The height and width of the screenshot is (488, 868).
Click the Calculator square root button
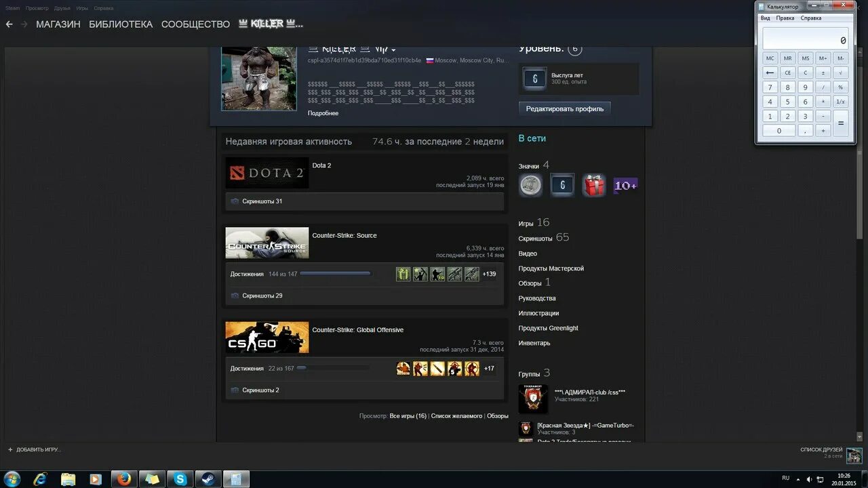click(841, 73)
